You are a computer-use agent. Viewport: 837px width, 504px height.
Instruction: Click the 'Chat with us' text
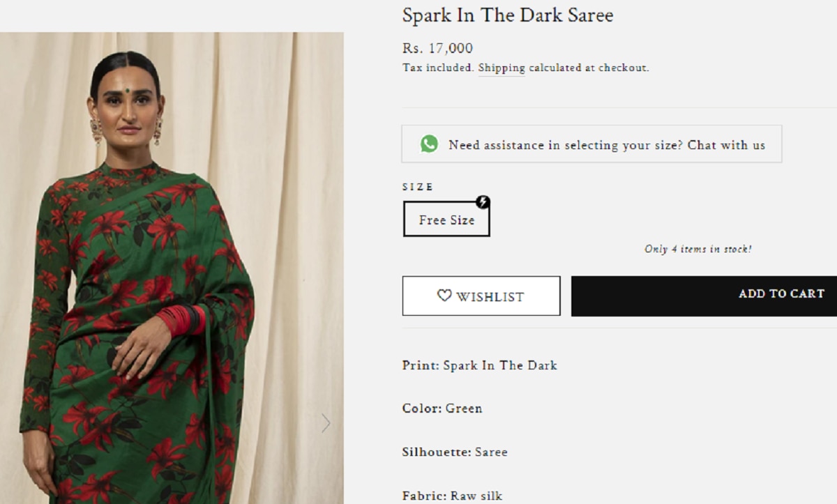pos(726,145)
